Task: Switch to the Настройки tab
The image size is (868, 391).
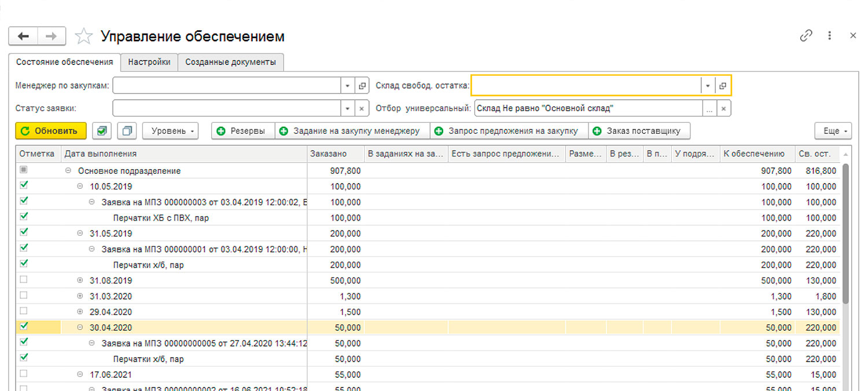Action: point(149,62)
